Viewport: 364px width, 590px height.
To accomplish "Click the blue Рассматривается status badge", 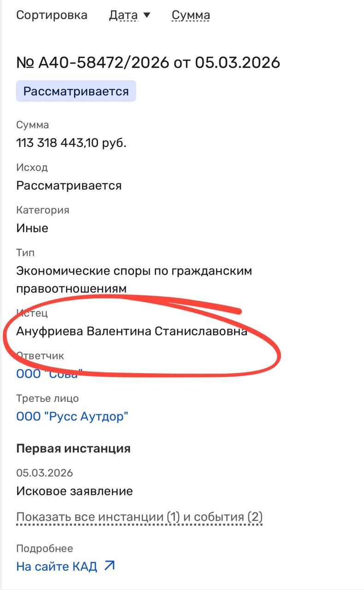I will pyautogui.click(x=76, y=91).
